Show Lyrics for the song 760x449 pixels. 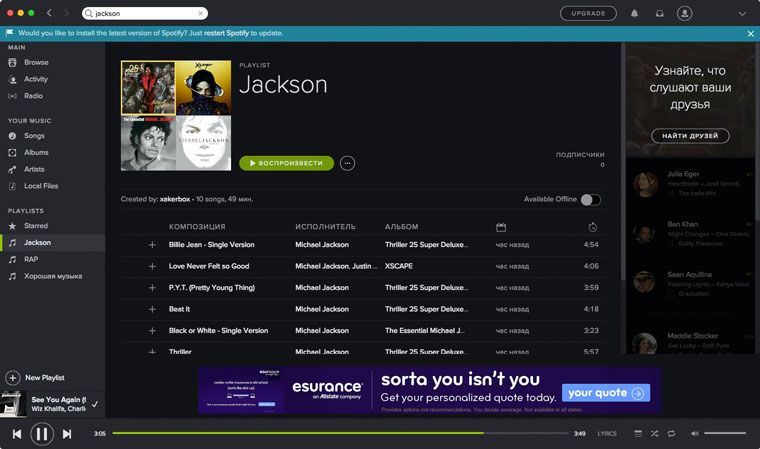click(x=607, y=433)
